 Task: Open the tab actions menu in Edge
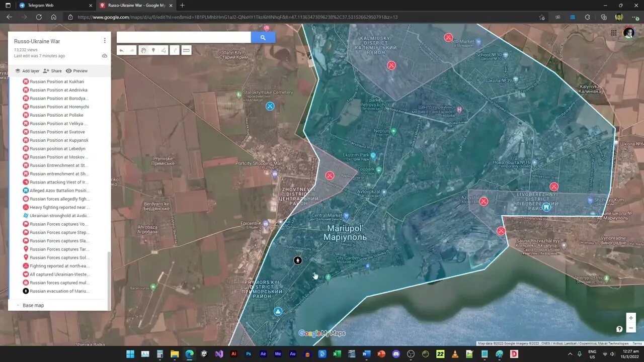[7, 5]
